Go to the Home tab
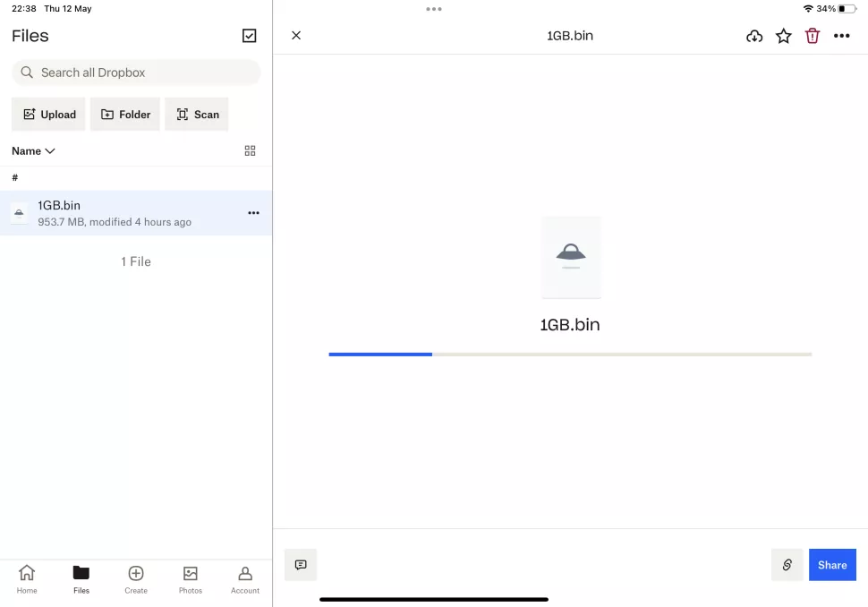Screen dimensions: 868x607 (27, 579)
